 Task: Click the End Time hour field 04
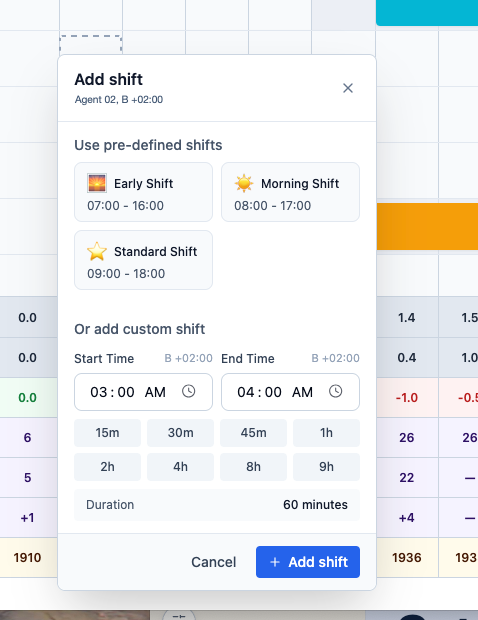pos(246,392)
